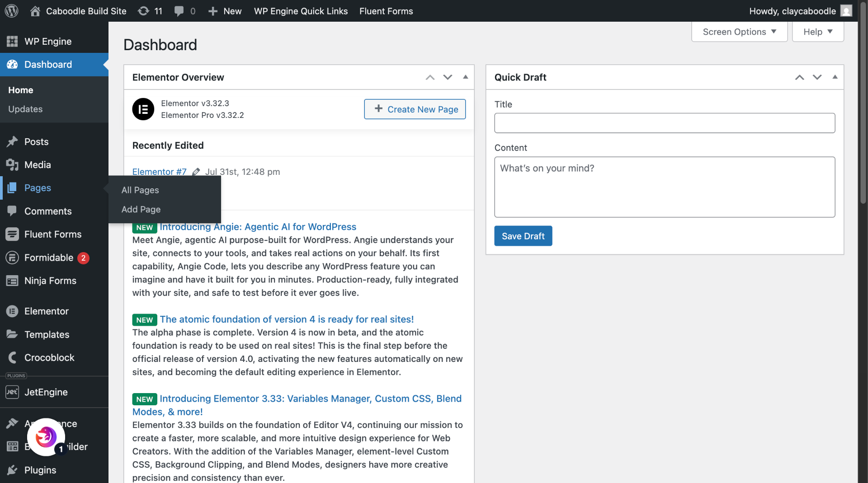868x483 pixels.
Task: Click the user avatar next to Howdy
Action: [x=846, y=11]
